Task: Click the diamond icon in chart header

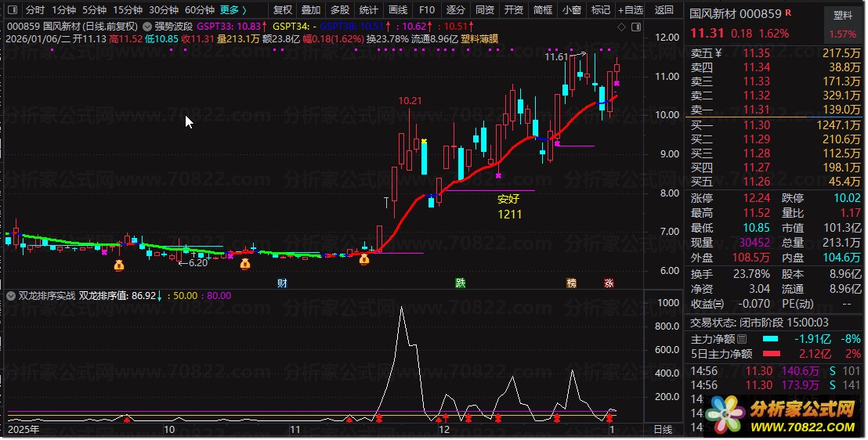Action: coord(621,27)
